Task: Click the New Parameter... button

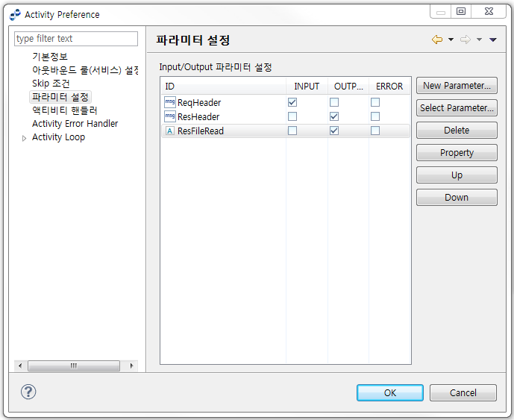Action: tap(457, 86)
